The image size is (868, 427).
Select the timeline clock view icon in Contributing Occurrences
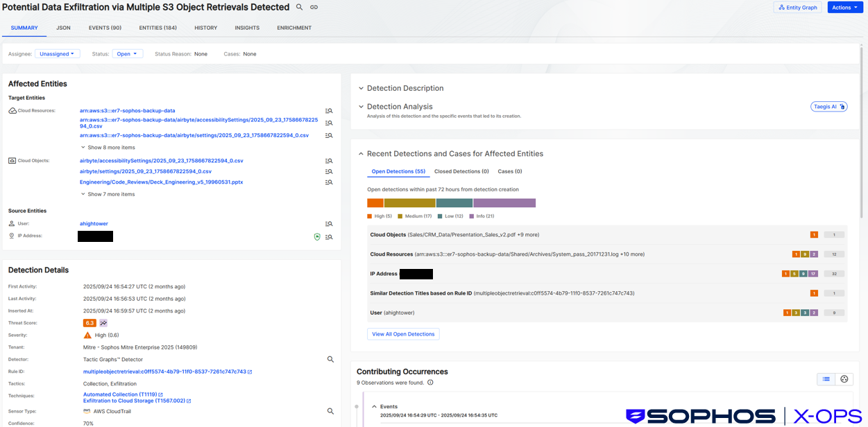pos(844,378)
